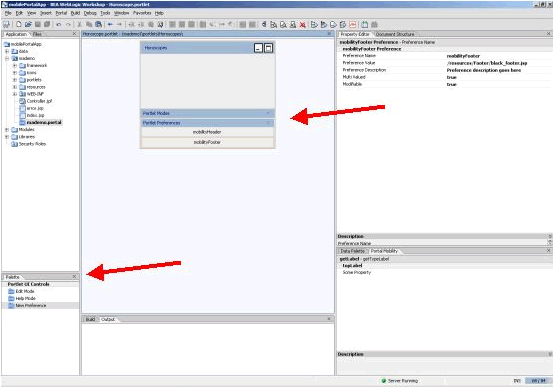Expand the portlets folder
The height and width of the screenshot is (388, 553).
[15, 80]
